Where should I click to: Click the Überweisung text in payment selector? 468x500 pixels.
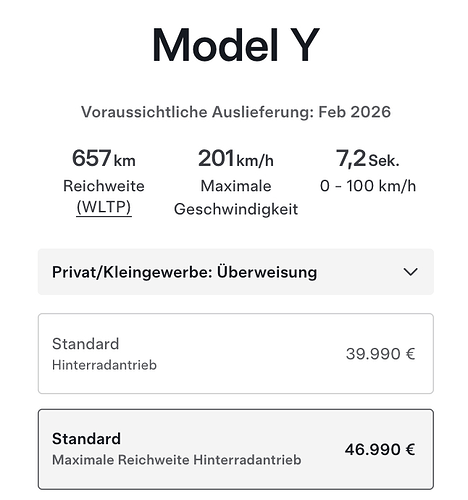pos(267,272)
